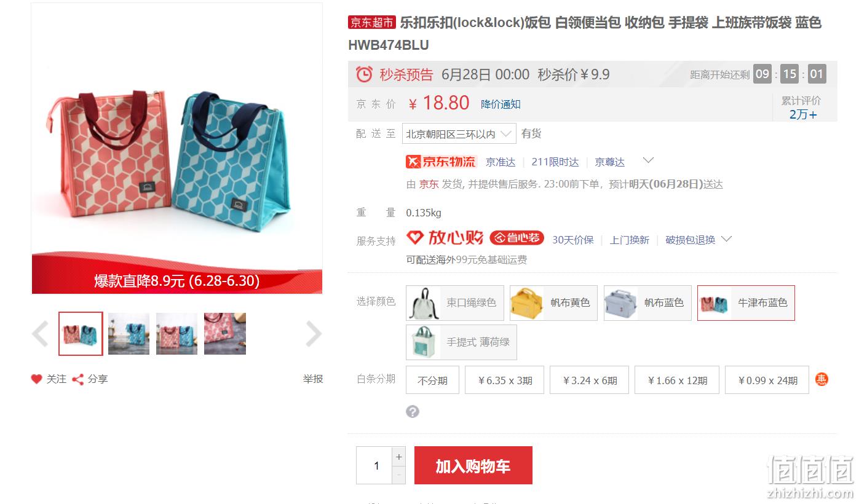Screen dimensions: 859x504
Task: Choose the 不分期 installment option
Action: coord(432,380)
